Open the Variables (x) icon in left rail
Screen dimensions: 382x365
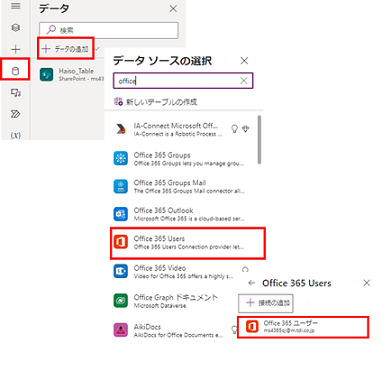(x=16, y=135)
